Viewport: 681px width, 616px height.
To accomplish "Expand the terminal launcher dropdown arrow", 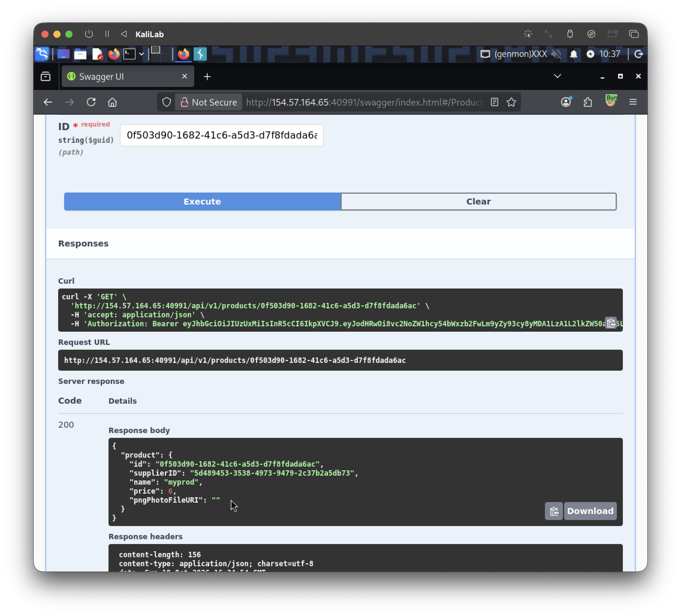I will [141, 54].
